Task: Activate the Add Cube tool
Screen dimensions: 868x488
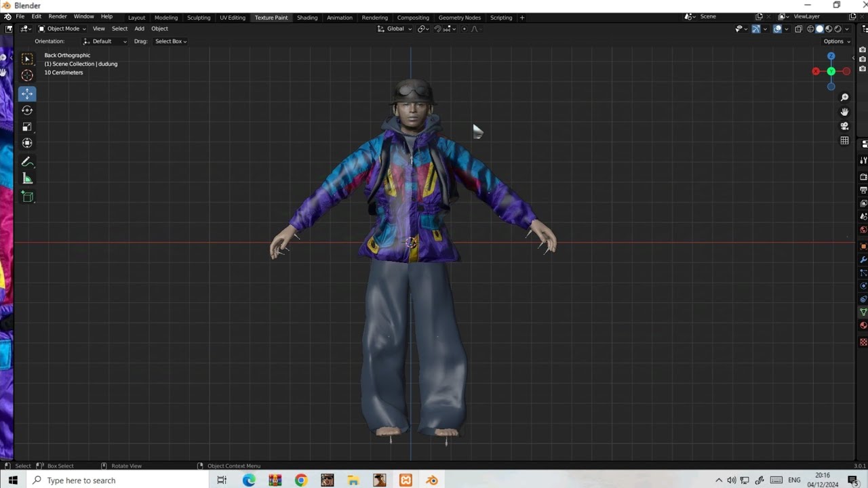Action: click(27, 197)
